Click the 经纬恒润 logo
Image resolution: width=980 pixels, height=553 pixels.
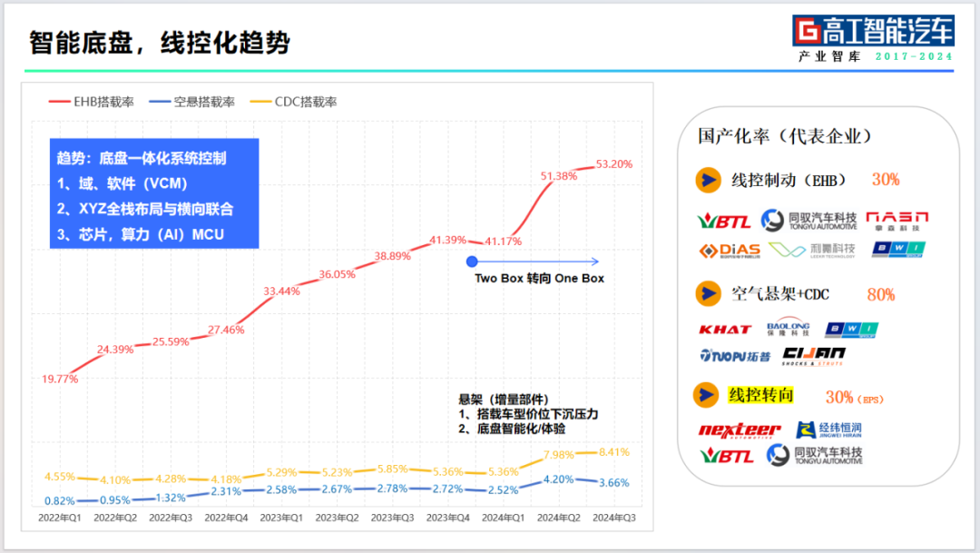click(828, 430)
